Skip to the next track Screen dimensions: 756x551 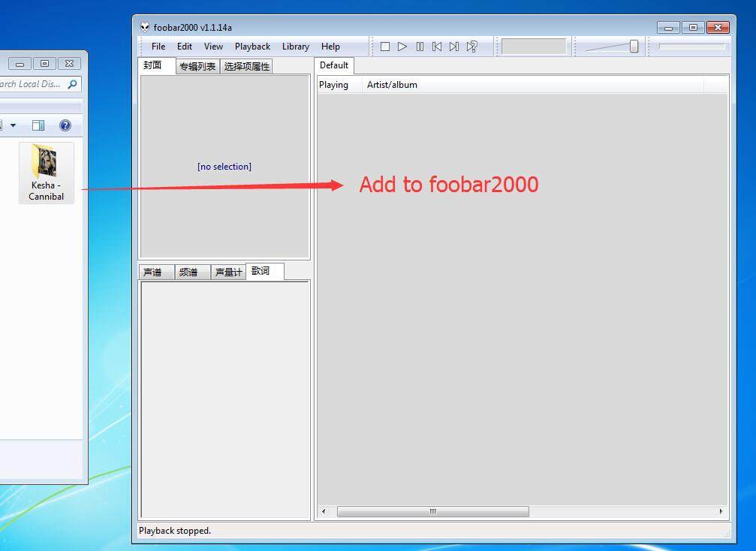pos(454,47)
